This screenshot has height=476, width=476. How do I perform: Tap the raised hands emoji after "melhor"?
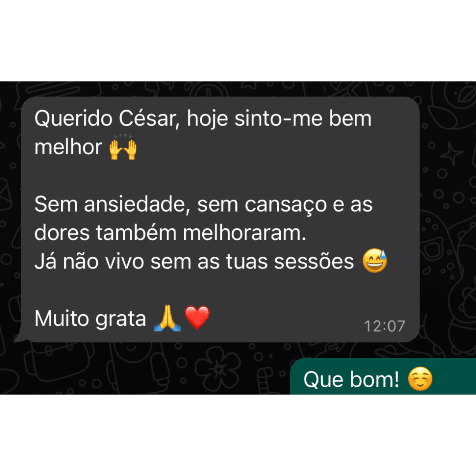coord(123,147)
